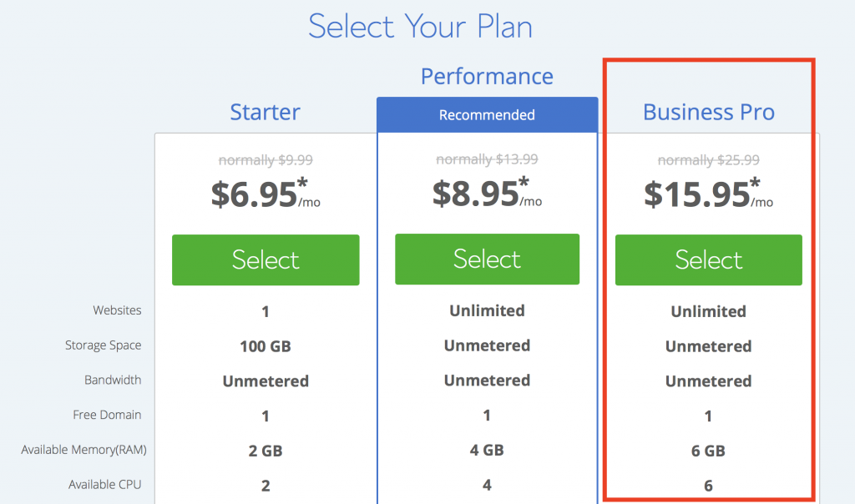Click normally $9.99 strikethrough price

[266, 160]
